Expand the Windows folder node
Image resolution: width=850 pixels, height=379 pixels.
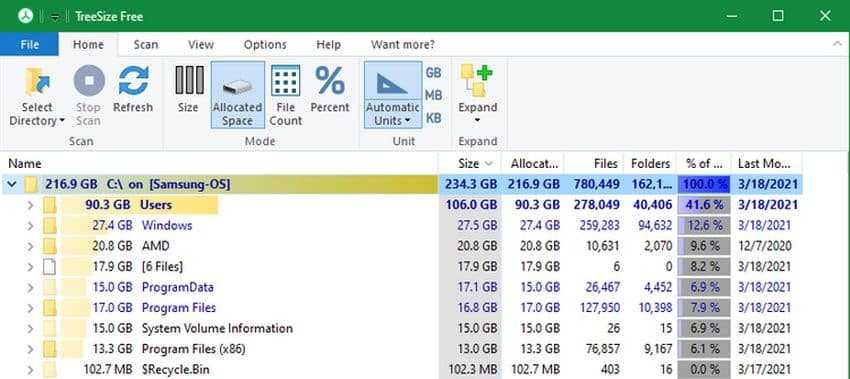coord(30,226)
